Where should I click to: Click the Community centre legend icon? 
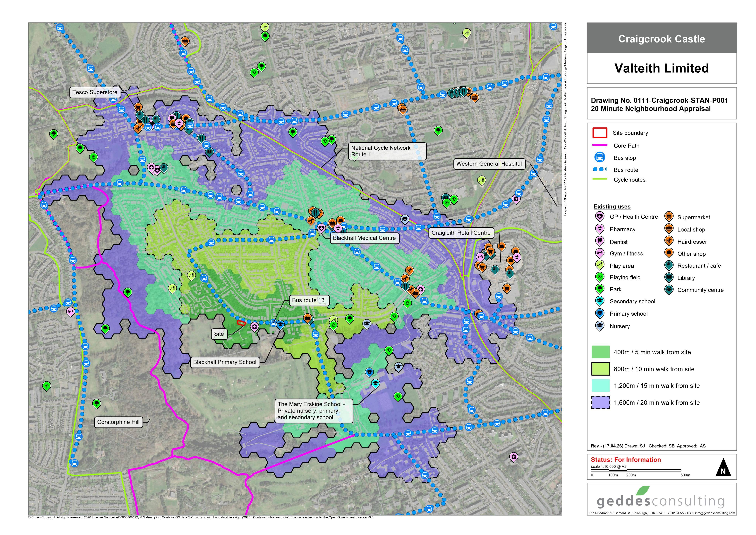669,290
